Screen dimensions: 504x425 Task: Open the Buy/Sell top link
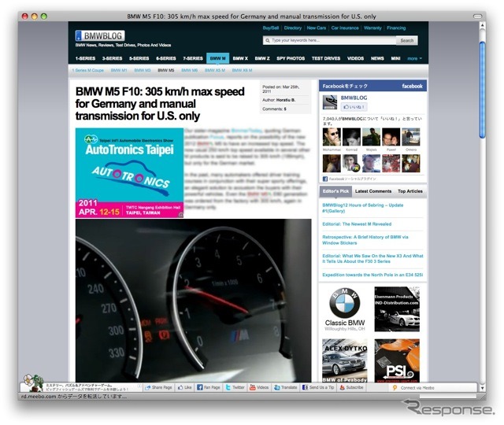pyautogui.click(x=271, y=28)
